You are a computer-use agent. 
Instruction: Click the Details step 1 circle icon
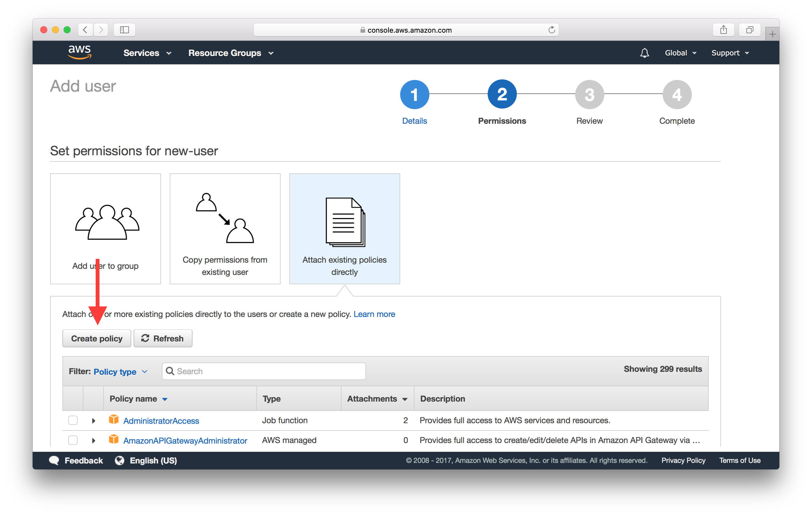click(414, 94)
